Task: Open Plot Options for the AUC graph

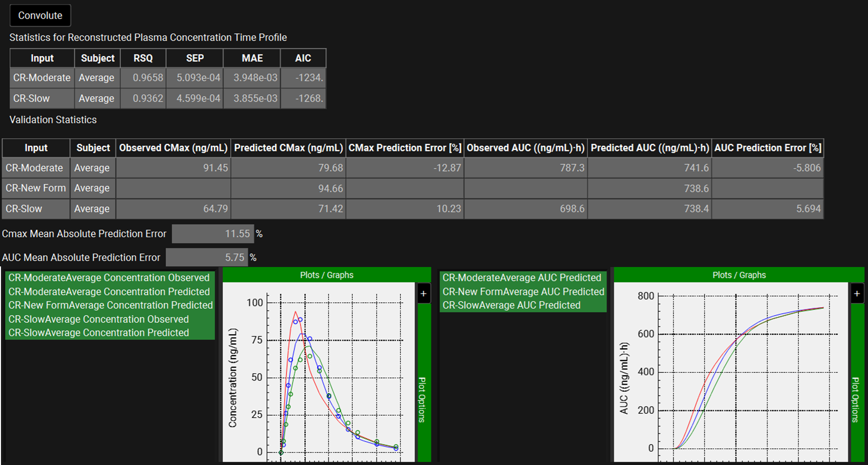Action: tap(855, 399)
